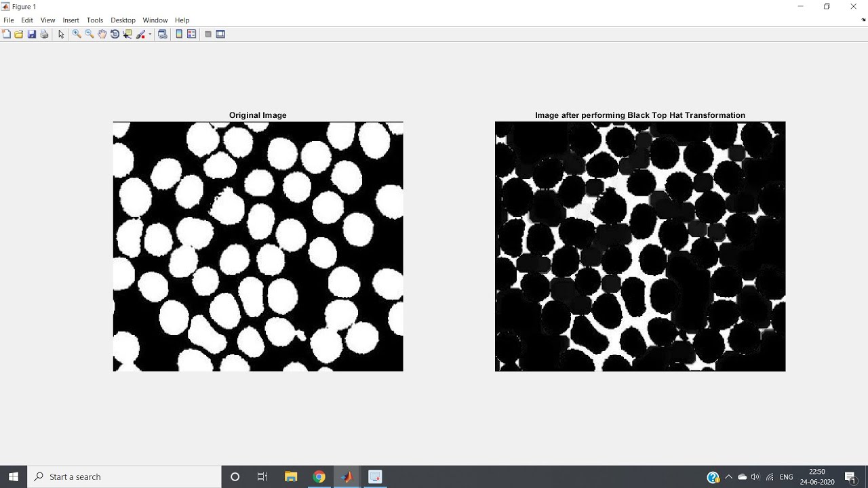Viewport: 868px width, 488px height.
Task: Select the Rotate 3D tool
Action: pos(115,34)
